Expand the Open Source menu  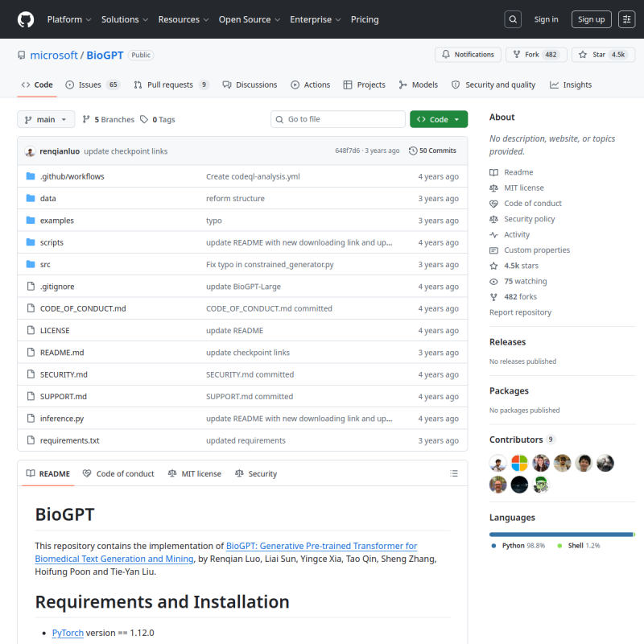[250, 19]
